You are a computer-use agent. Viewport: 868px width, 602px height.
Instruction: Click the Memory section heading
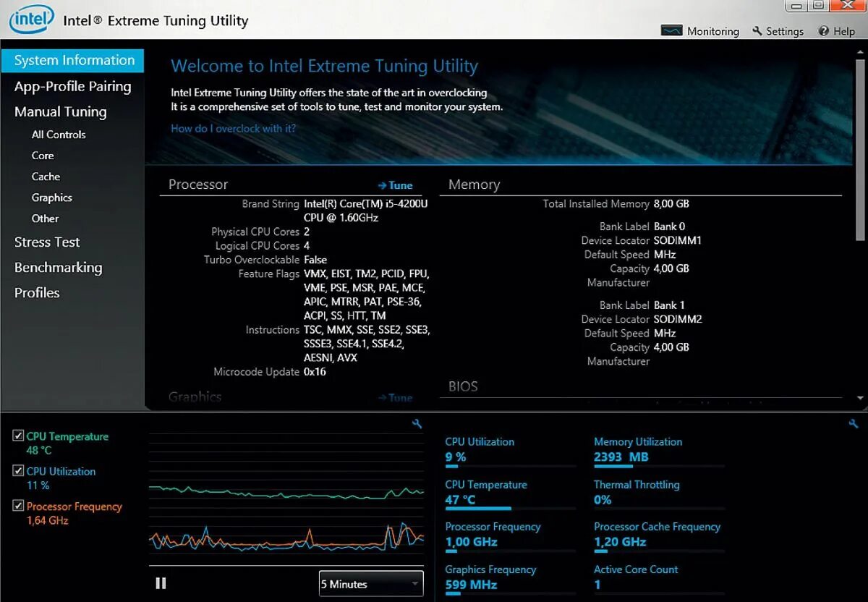pyautogui.click(x=474, y=185)
